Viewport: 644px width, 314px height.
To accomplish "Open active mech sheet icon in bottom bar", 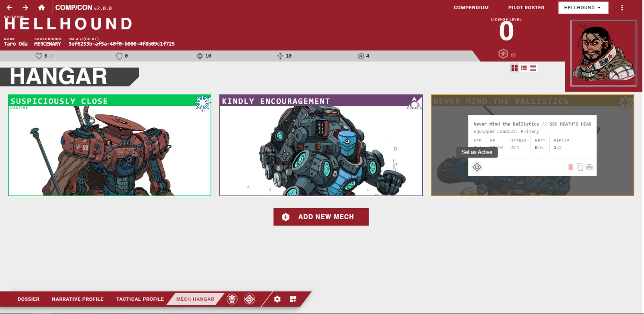I will tap(232, 299).
